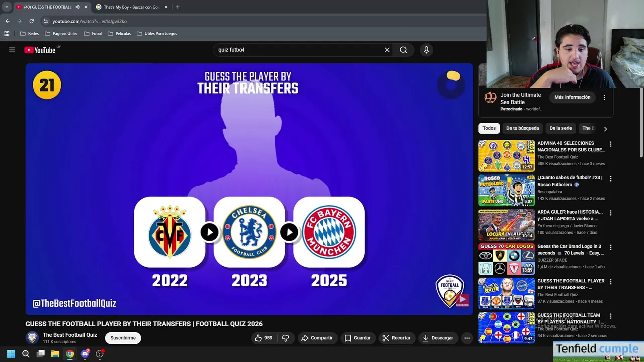Open the Windows Start menu
The width and height of the screenshot is (644, 362).
tap(11, 354)
